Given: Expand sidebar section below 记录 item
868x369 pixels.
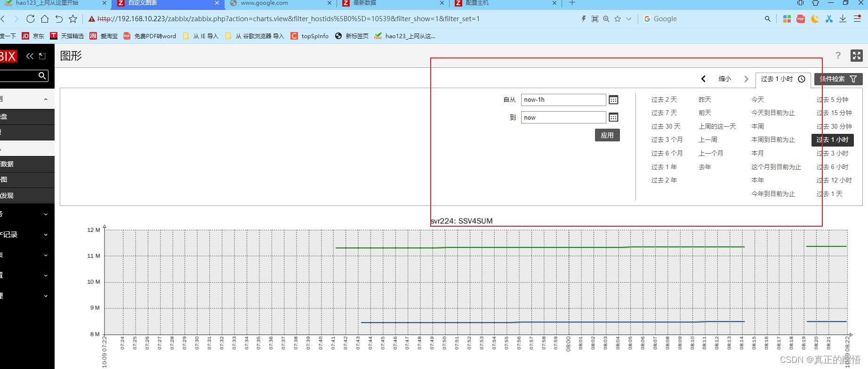Looking at the screenshot, I should (46, 255).
